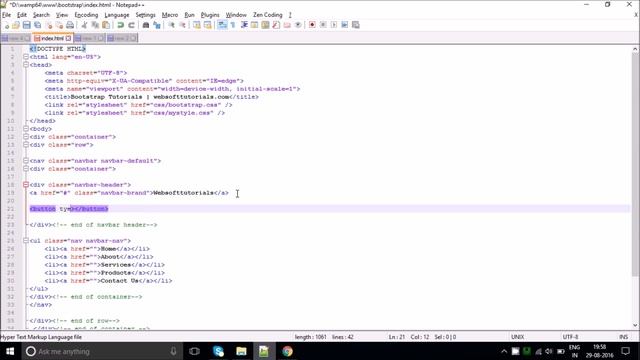Viewport: 640px width, 360px height.
Task: Click the Copy toolbar icon
Action: (95, 25)
